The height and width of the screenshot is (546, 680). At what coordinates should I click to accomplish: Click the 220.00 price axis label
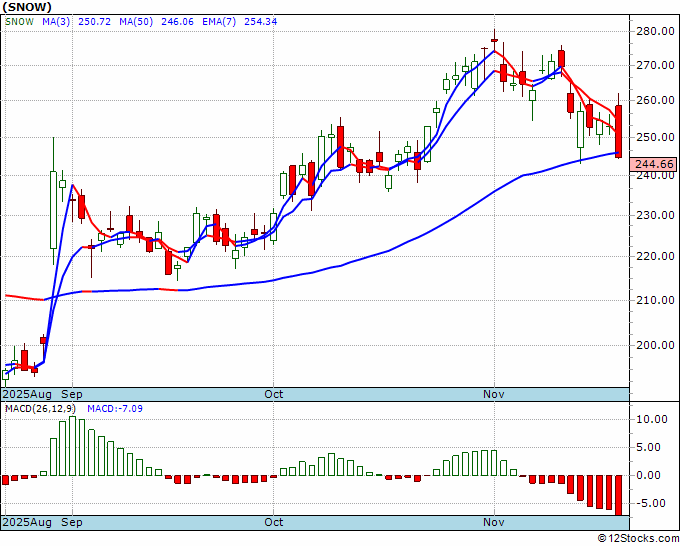pyautogui.click(x=655, y=256)
